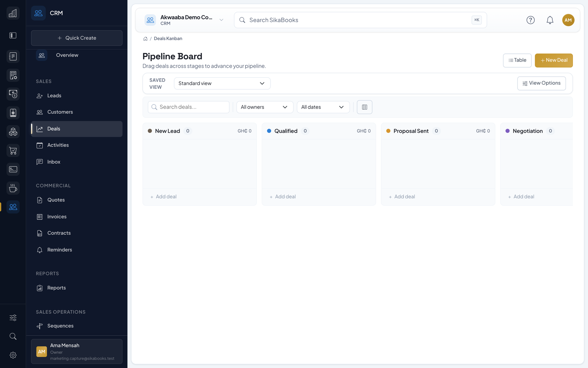This screenshot has height=368, width=588.
Task: Open Reports in the sidebar
Action: (77, 288)
